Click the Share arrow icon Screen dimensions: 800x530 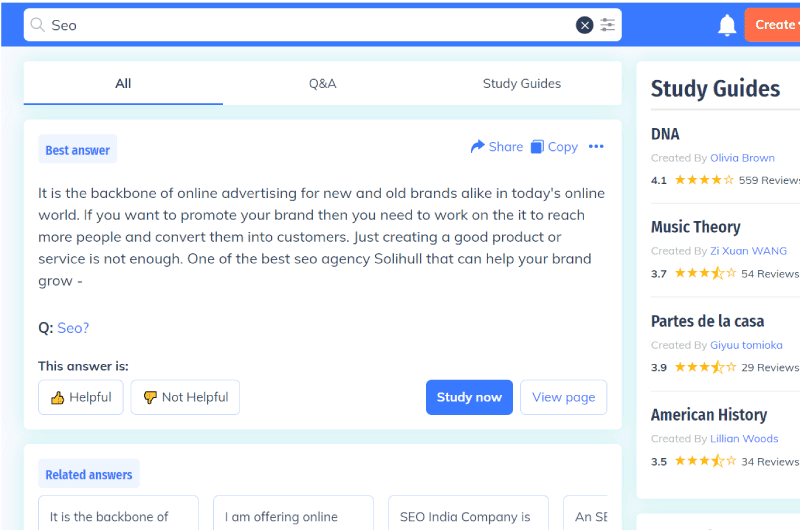(x=478, y=147)
